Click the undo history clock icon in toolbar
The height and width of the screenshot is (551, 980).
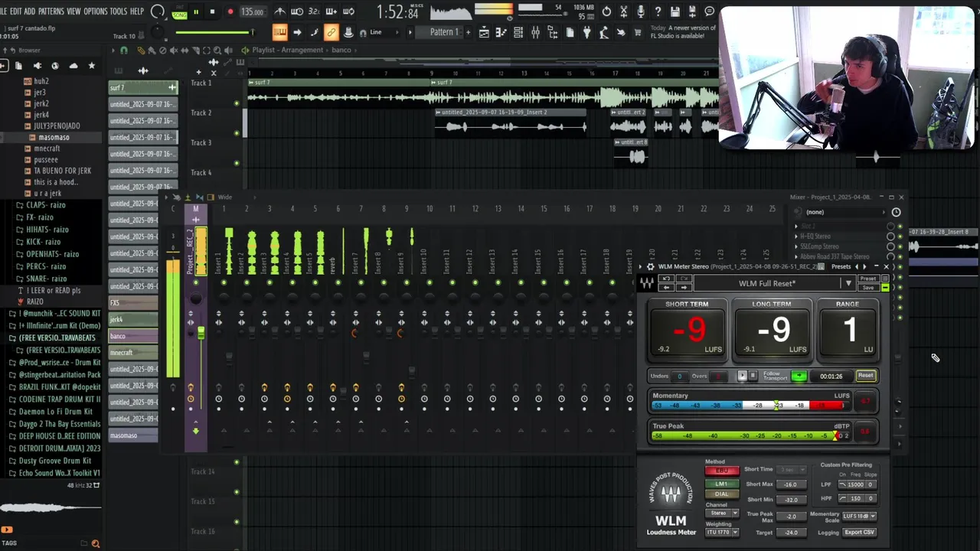(x=606, y=11)
